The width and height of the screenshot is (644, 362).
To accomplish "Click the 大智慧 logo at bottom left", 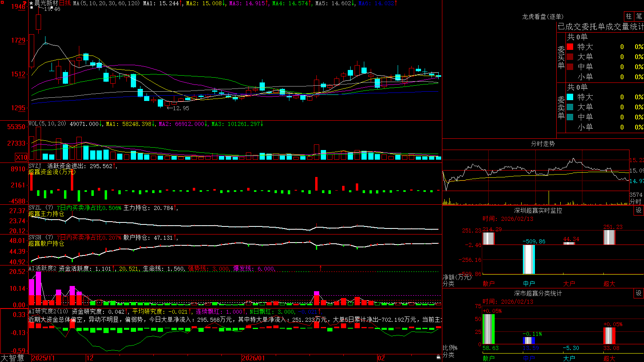I will pyautogui.click(x=12, y=358).
